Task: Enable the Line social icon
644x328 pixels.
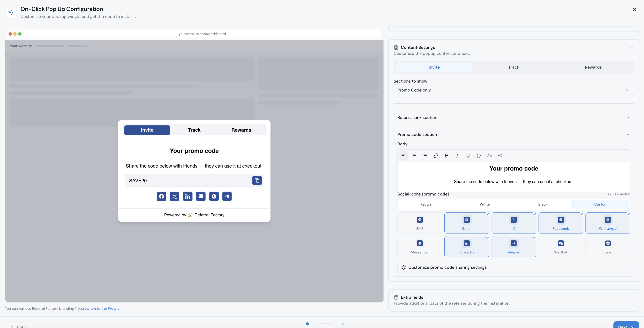Action: 608,247
